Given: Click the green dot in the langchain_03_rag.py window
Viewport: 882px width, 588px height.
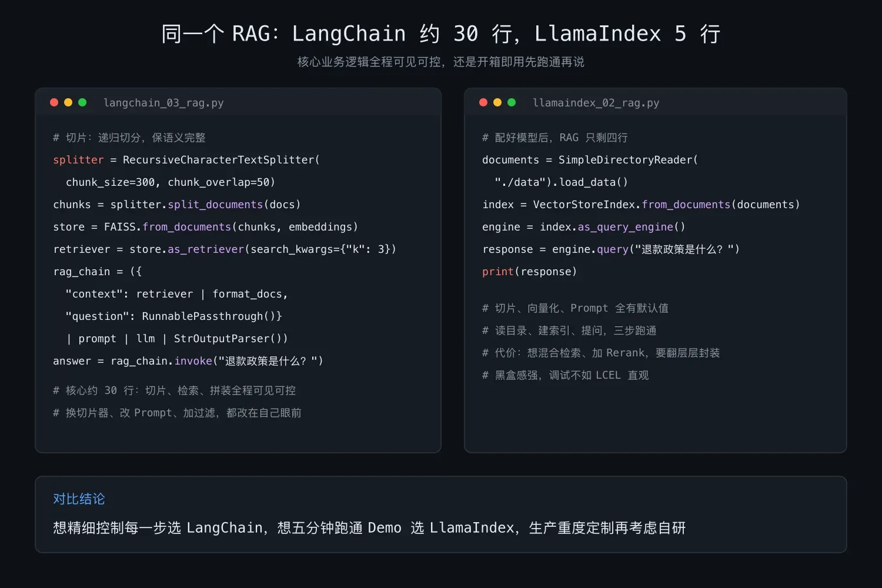Looking at the screenshot, I should pyautogui.click(x=82, y=102).
